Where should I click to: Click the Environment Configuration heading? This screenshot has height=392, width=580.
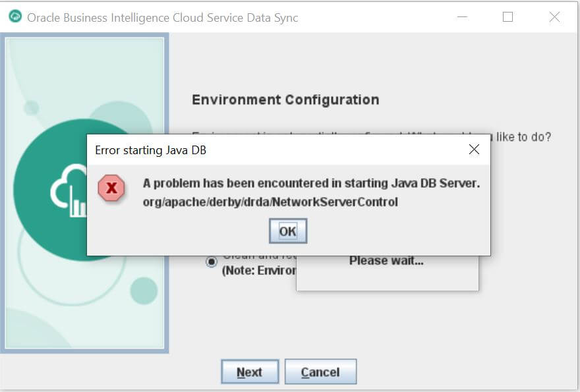click(285, 100)
